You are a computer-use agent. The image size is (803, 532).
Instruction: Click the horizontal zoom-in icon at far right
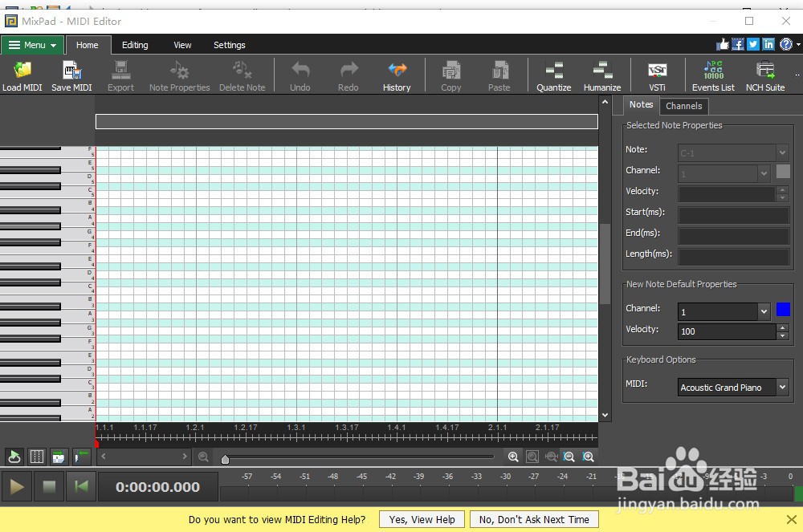click(x=589, y=457)
